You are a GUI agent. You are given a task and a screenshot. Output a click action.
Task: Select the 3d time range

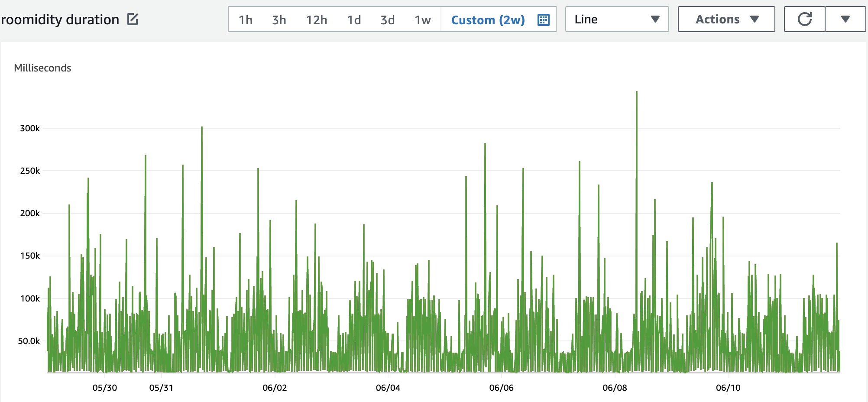click(388, 20)
